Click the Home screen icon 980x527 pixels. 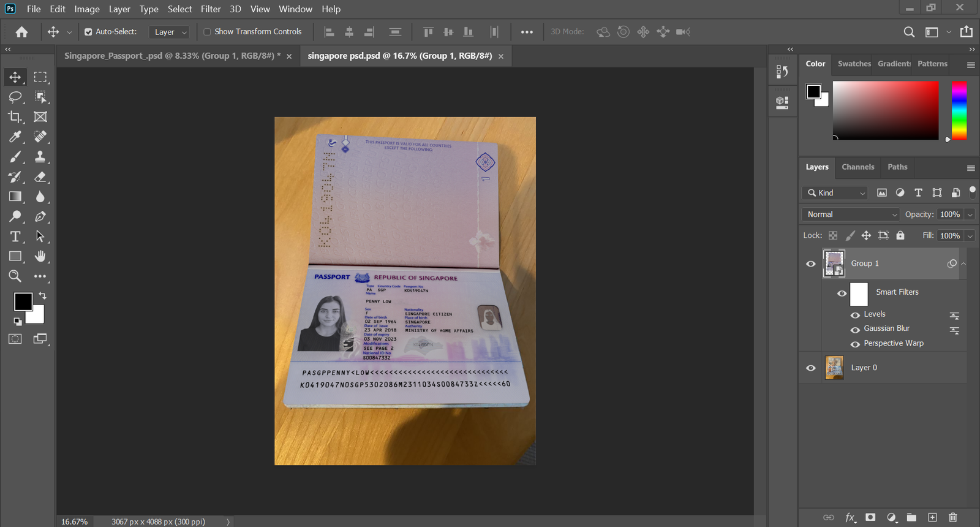(21, 32)
